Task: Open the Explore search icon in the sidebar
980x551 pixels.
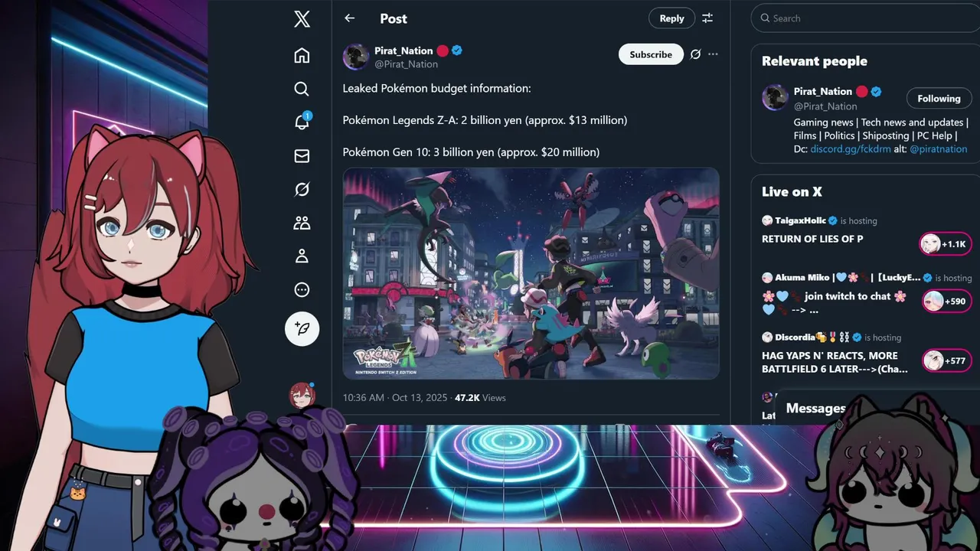Action: tap(302, 89)
